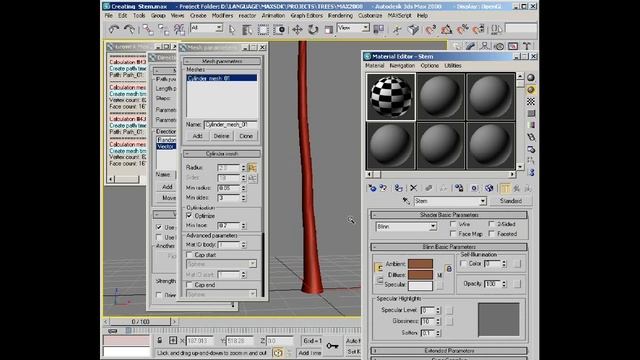This screenshot has height=360, width=640.
Task: Enable the Wire checkbox
Action: 453,224
